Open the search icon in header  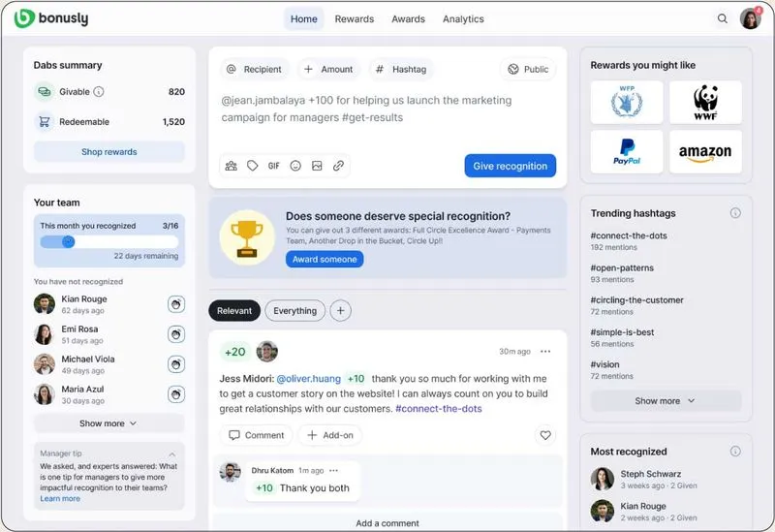click(x=722, y=18)
